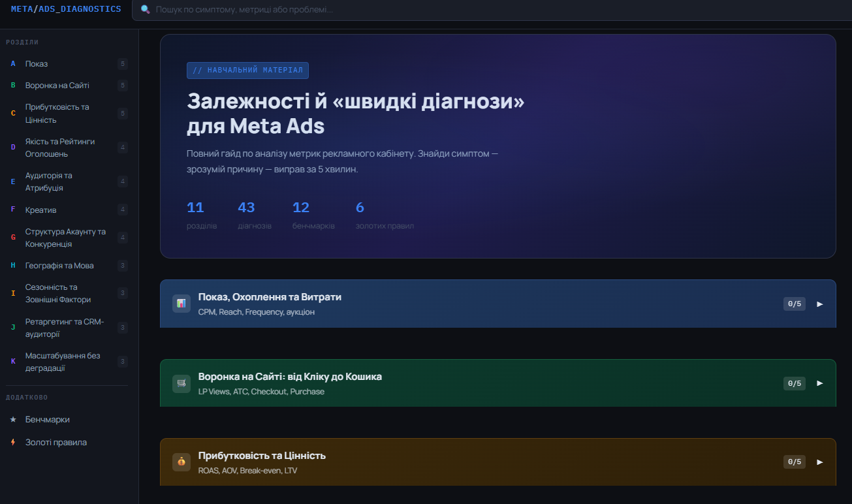Viewport: 852px width, 504px height.
Task: Click the chart icon on Показ card
Action: pyautogui.click(x=181, y=304)
